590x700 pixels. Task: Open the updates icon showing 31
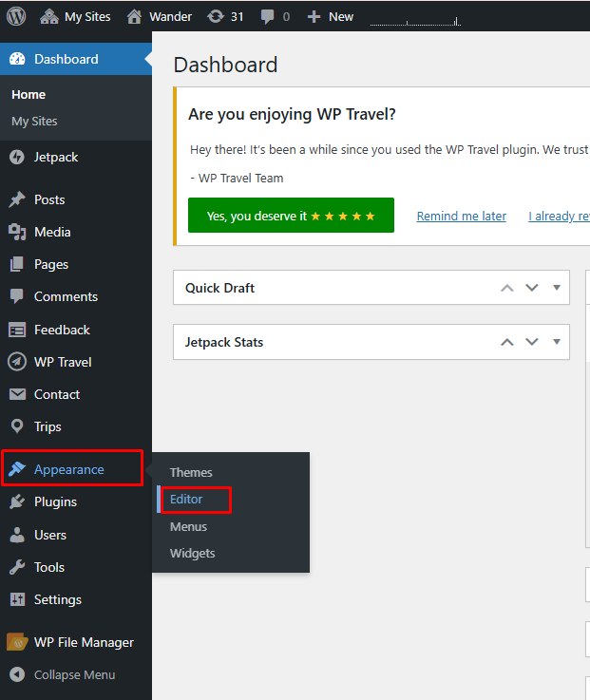pyautogui.click(x=216, y=16)
